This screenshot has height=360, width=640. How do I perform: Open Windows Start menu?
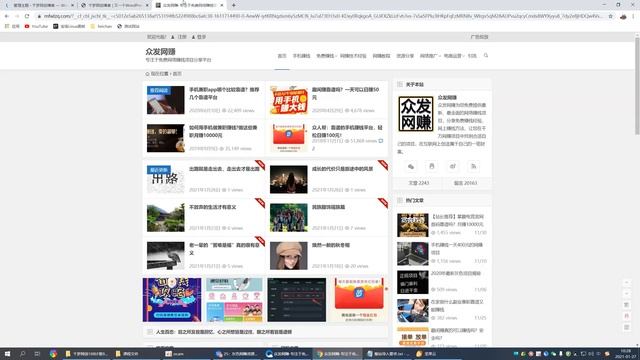point(7,354)
